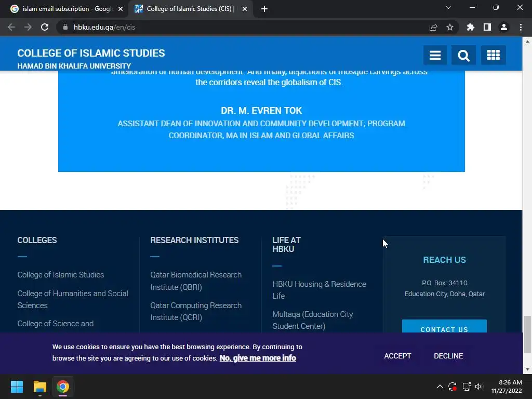Image resolution: width=532 pixels, height=399 pixels.
Task: Open the Windows Start menu
Action: pos(17,387)
